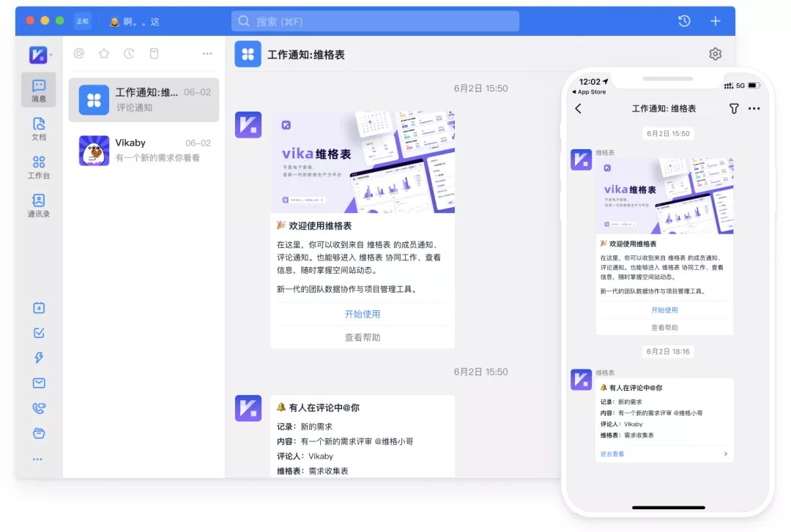Open the phone call icon in sidebar

pos(39,408)
